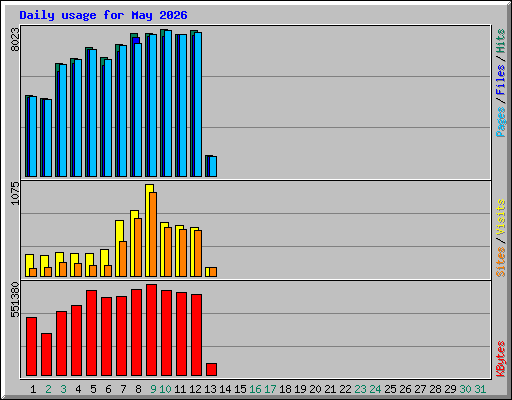
Task: Click day 18 on the x-axis
Action: [x=285, y=389]
